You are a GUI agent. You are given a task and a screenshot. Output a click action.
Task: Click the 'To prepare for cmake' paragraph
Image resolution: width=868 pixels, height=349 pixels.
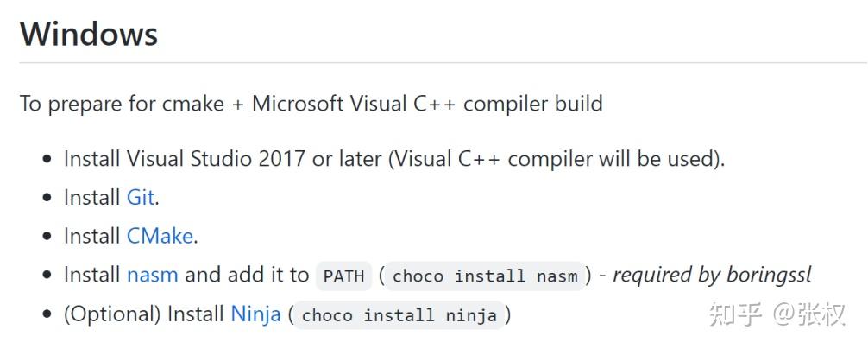point(311,105)
